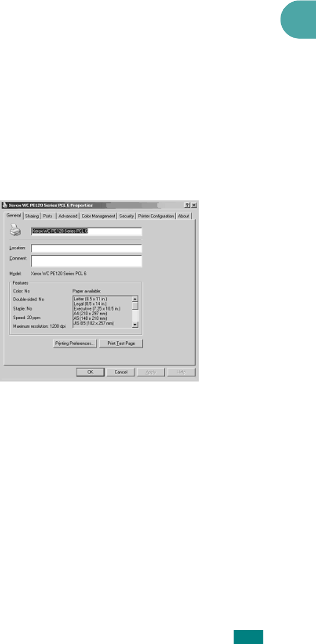The width and height of the screenshot is (316, 644).
Task: Click into the Comment field
Action: tap(86, 260)
